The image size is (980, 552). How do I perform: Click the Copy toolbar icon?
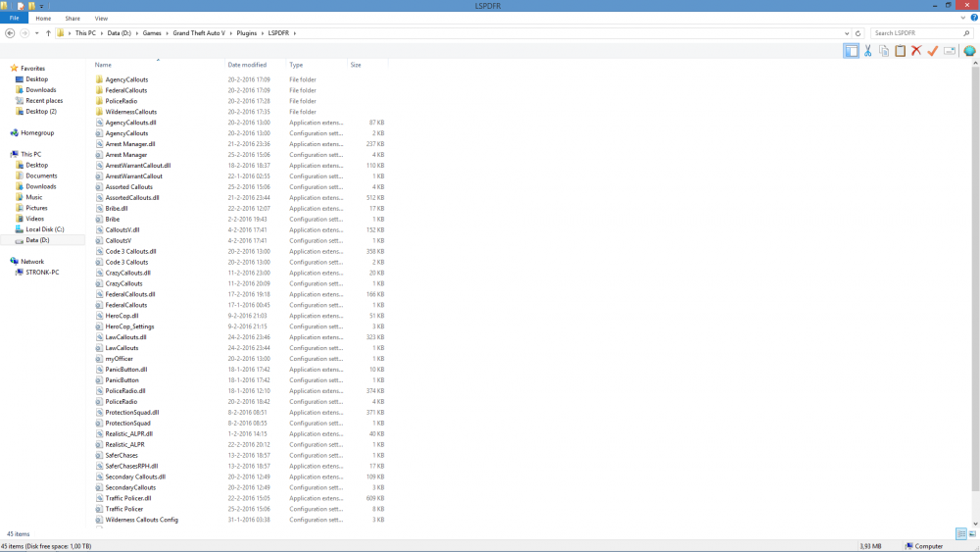click(x=884, y=51)
